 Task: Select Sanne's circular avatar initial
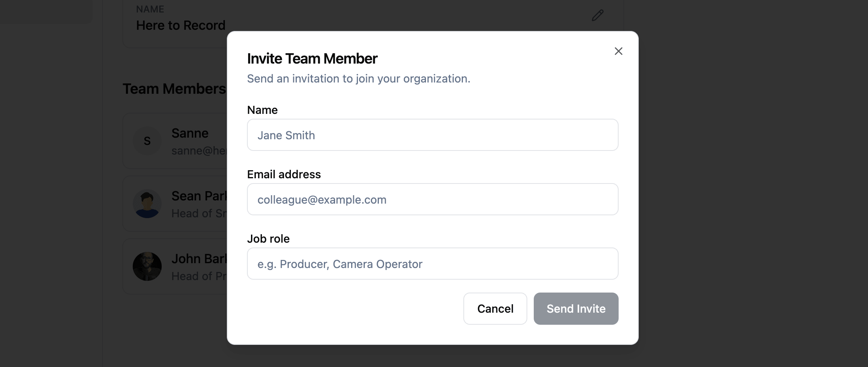click(147, 141)
